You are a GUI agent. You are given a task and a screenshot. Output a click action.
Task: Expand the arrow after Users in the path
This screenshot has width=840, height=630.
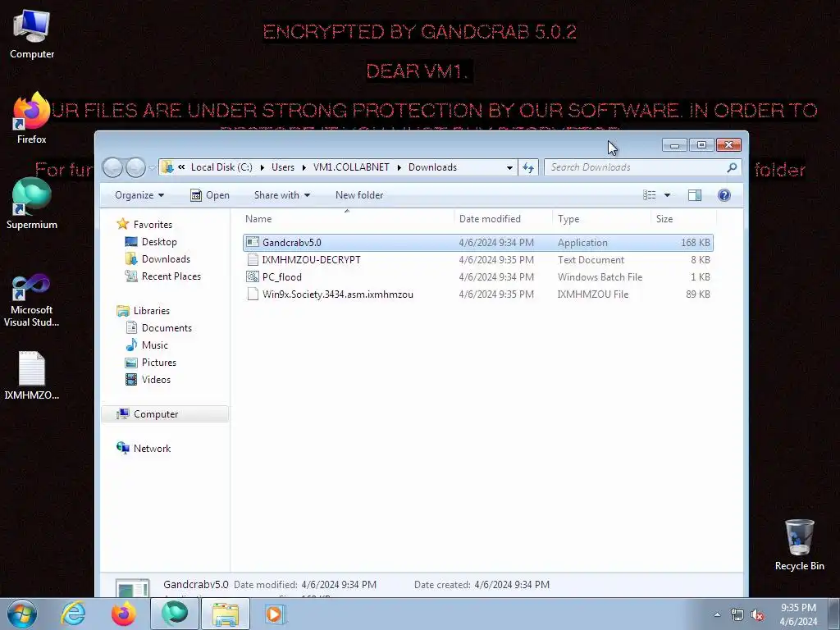click(x=304, y=167)
